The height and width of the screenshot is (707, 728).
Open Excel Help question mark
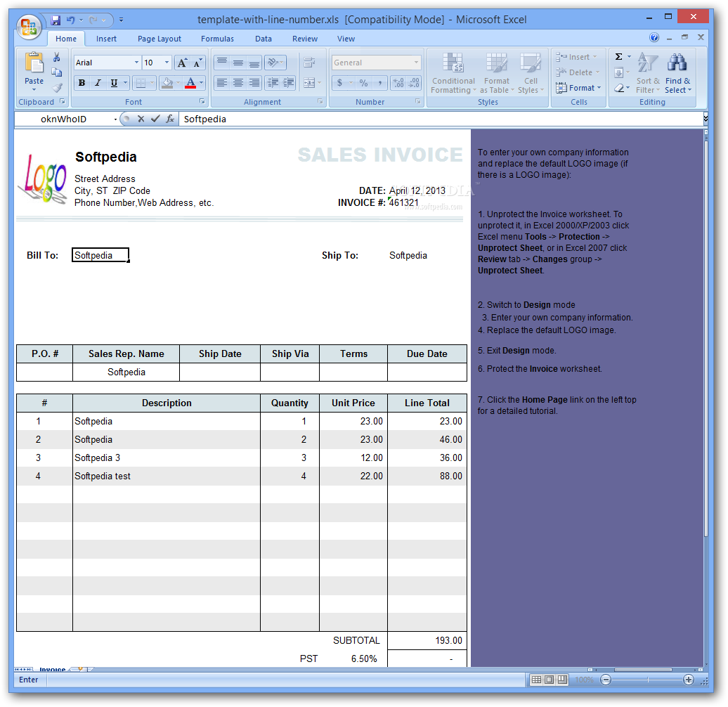click(x=654, y=38)
